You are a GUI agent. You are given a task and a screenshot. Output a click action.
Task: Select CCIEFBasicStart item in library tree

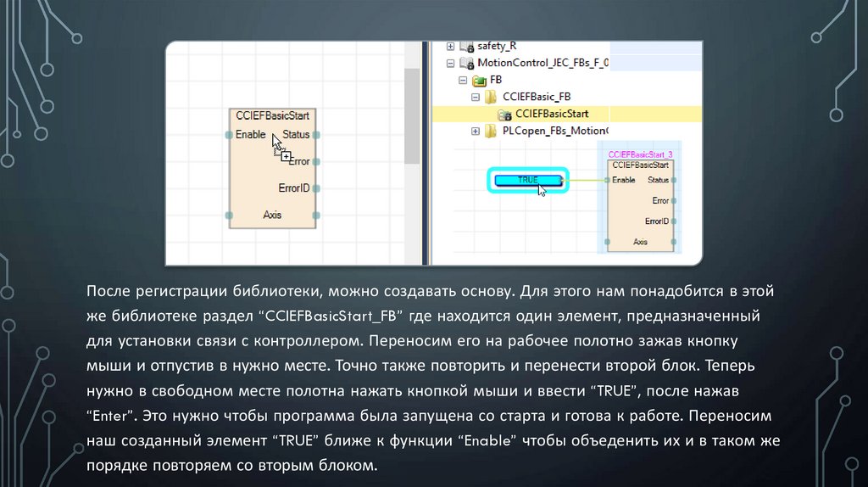point(551,114)
